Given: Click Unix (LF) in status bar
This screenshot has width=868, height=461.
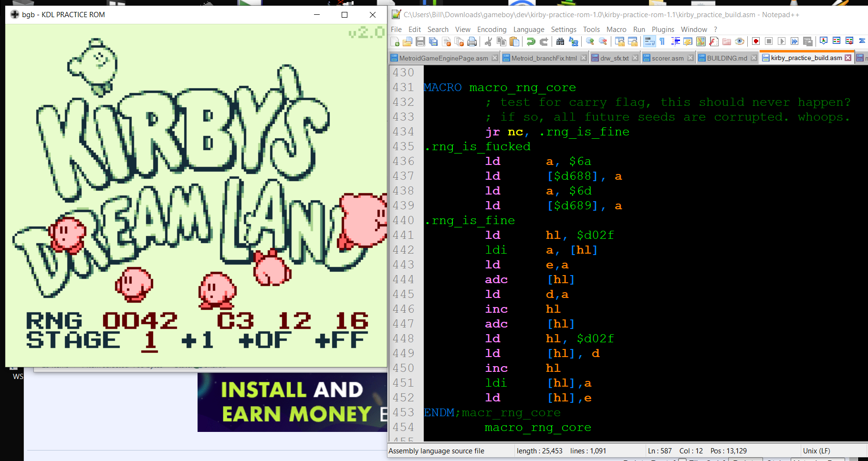Looking at the screenshot, I should coord(816,451).
